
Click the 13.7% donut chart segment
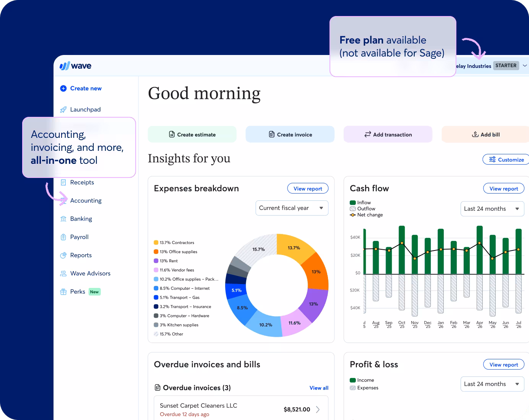294,247
